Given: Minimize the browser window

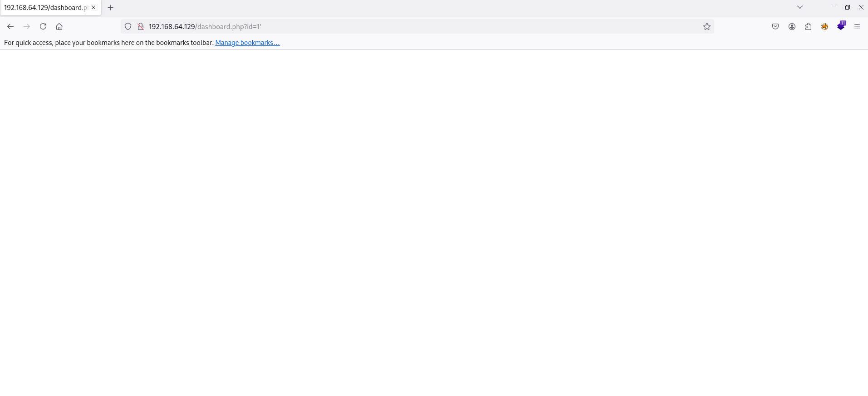Looking at the screenshot, I should click(x=834, y=7).
